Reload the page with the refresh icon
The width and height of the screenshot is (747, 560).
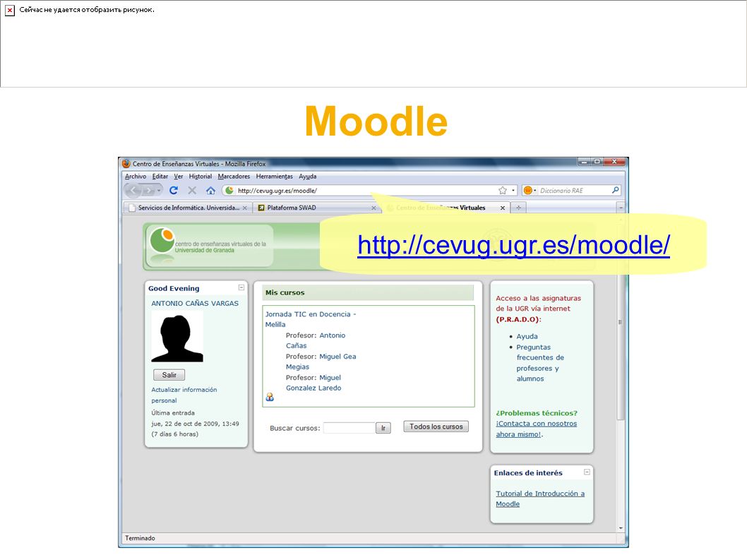[174, 191]
